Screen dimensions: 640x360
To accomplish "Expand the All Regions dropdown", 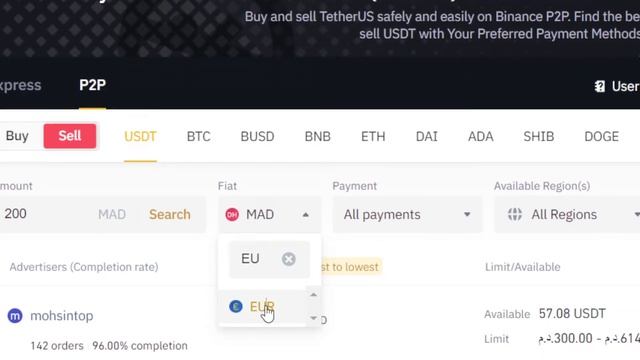I will 567,215.
